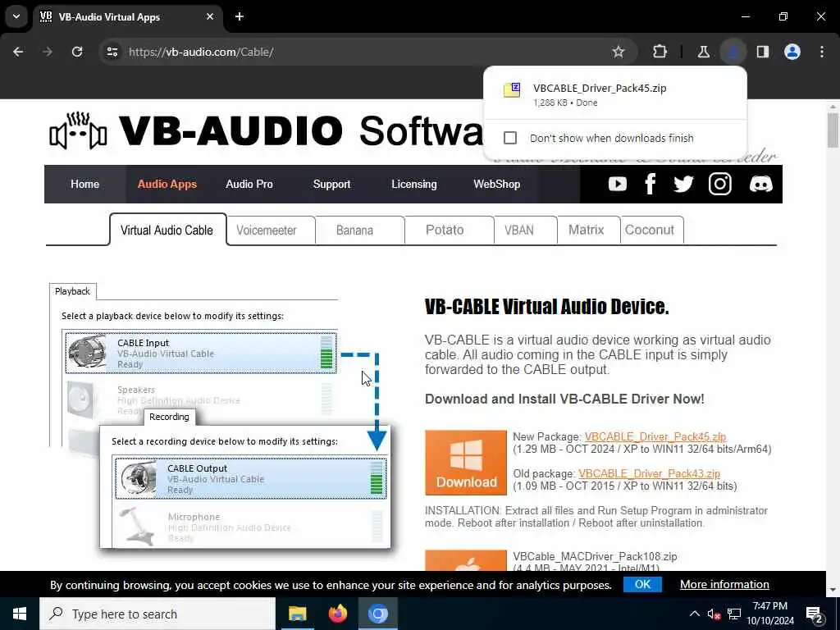The width and height of the screenshot is (840, 630).
Task: Go back to the previous page
Action: pyautogui.click(x=18, y=52)
